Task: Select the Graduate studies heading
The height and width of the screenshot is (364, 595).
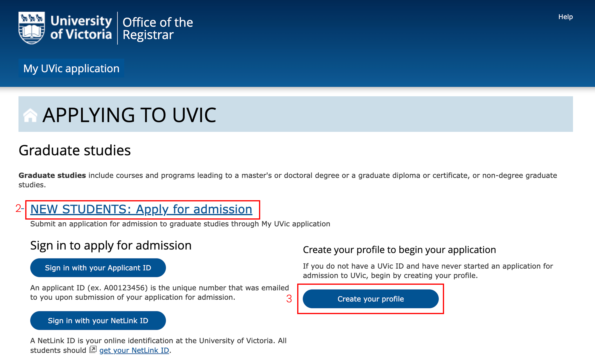Action: (74, 150)
